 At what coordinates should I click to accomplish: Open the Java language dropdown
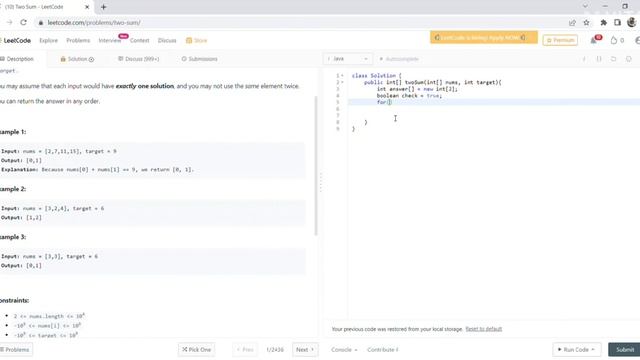coord(348,59)
